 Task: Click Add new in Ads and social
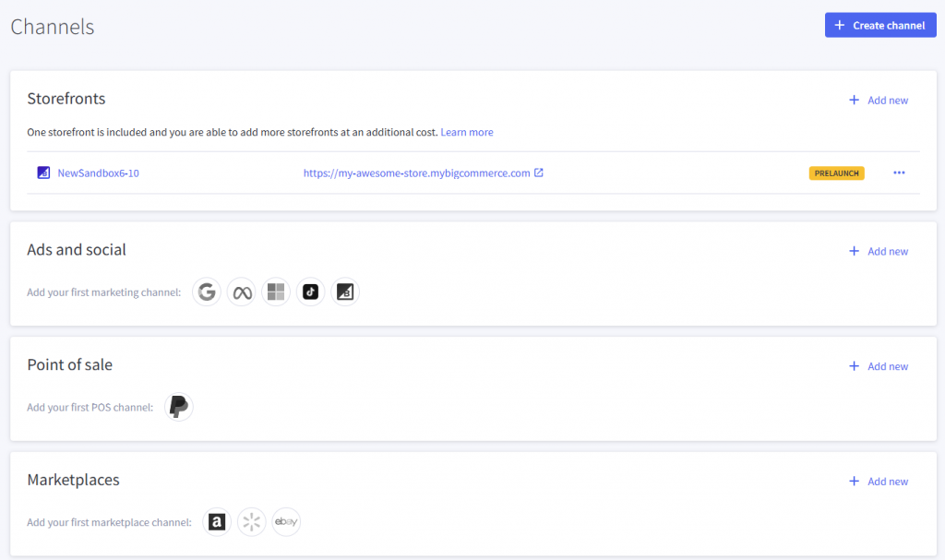(x=879, y=251)
